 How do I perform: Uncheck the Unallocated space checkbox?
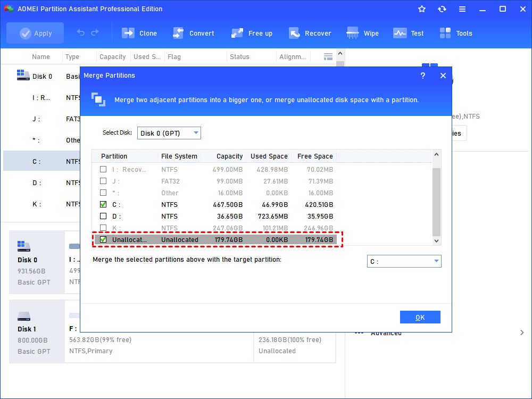point(103,239)
